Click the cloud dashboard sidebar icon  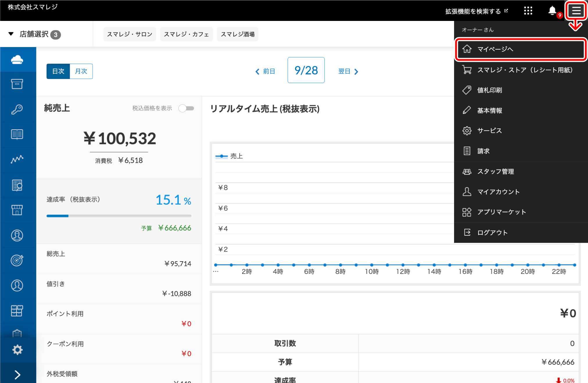(x=17, y=60)
